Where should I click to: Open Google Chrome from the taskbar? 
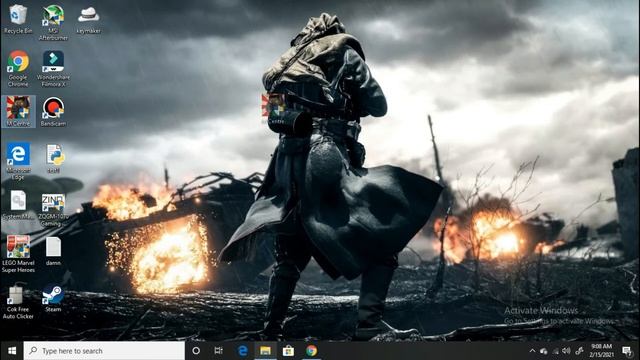tap(311, 351)
